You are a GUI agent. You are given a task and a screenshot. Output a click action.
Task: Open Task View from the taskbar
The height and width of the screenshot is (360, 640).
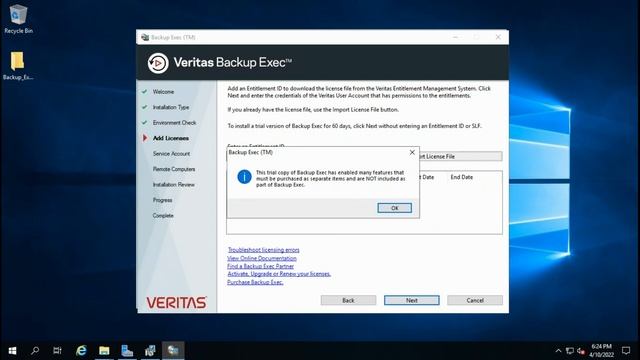[x=58, y=351]
